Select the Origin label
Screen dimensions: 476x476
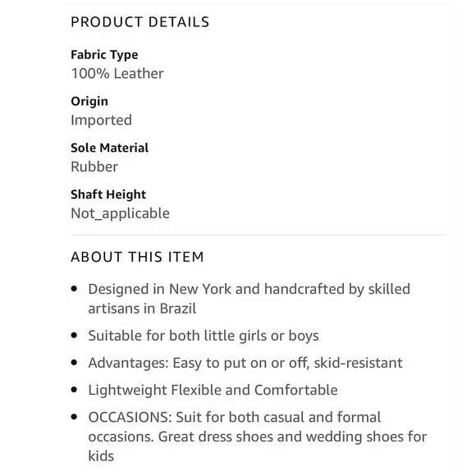89,102
